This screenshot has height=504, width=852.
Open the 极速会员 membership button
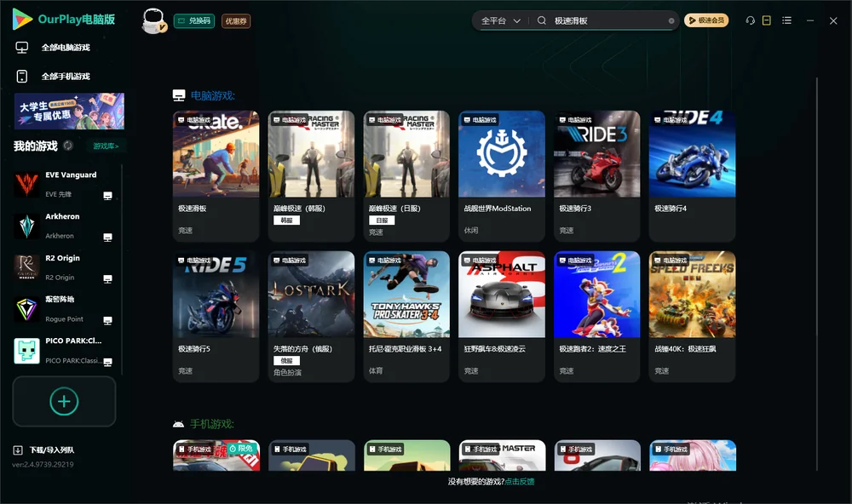(706, 20)
